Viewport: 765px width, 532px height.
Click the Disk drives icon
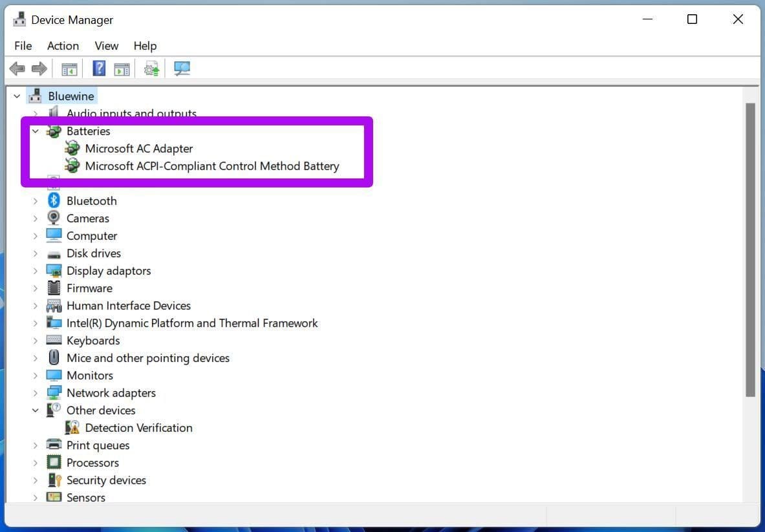[54, 254]
